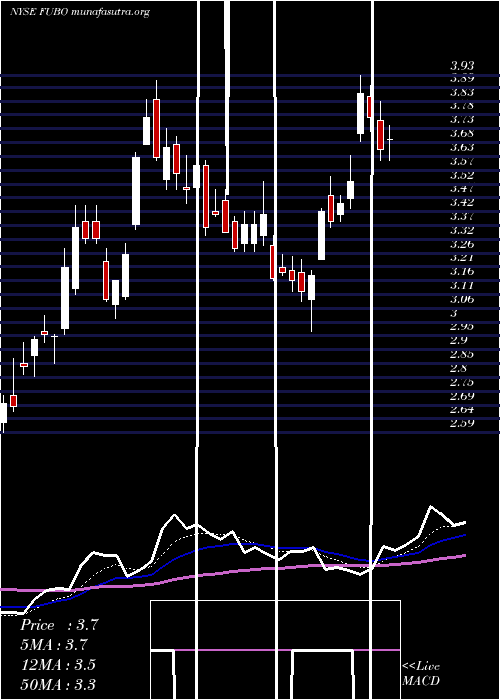
Task: Click the 2.95 price level label
Action: (x=462, y=327)
